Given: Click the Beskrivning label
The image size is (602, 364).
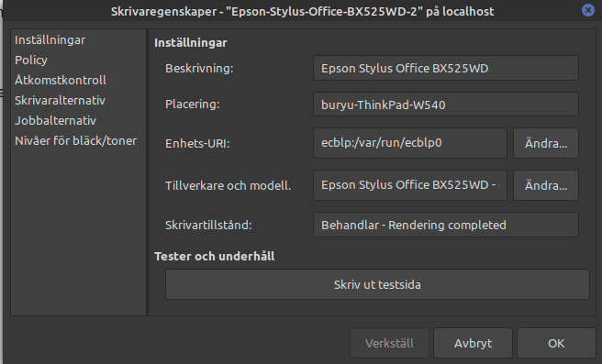Looking at the screenshot, I should pyautogui.click(x=199, y=68).
